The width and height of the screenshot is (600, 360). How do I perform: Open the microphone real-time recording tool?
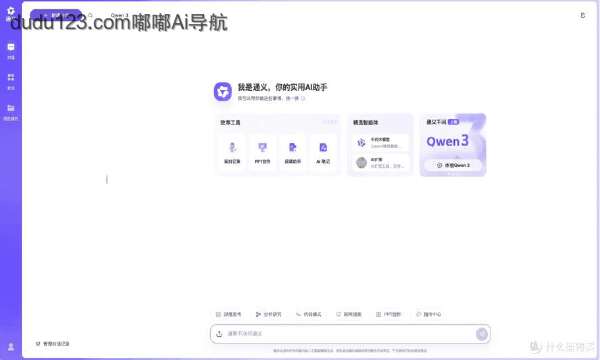(x=232, y=153)
